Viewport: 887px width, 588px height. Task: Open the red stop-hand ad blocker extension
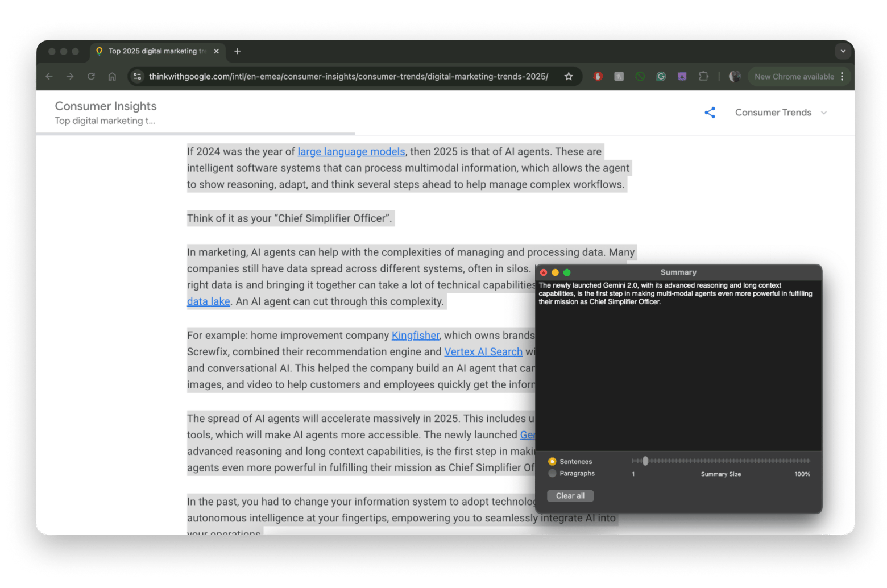(x=598, y=76)
